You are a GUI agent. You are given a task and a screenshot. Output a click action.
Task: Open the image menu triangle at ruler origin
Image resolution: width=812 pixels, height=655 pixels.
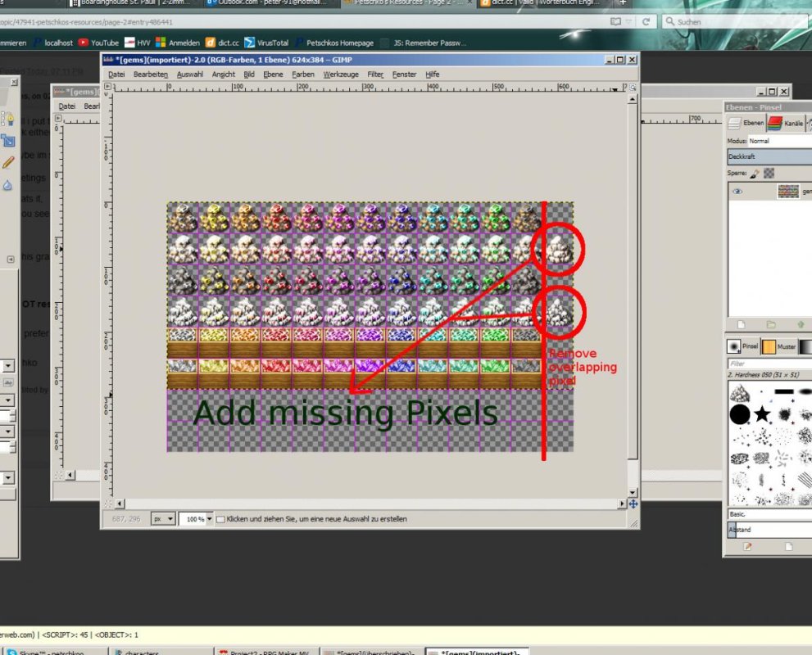click(107, 87)
